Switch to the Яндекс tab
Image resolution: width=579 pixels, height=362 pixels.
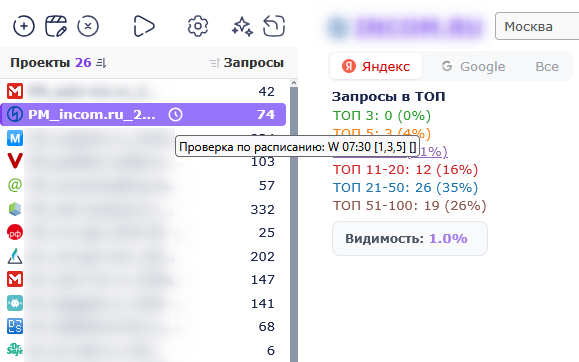(x=376, y=66)
